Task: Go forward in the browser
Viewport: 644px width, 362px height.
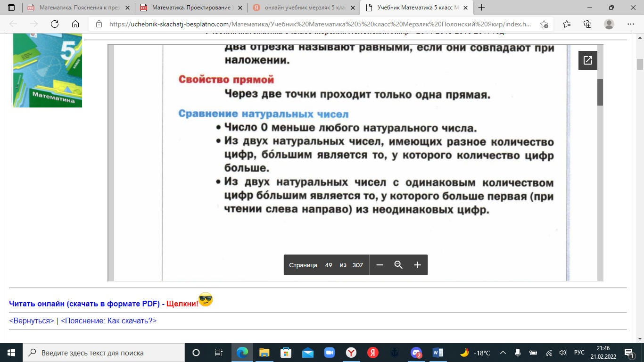Action: pos(34,24)
